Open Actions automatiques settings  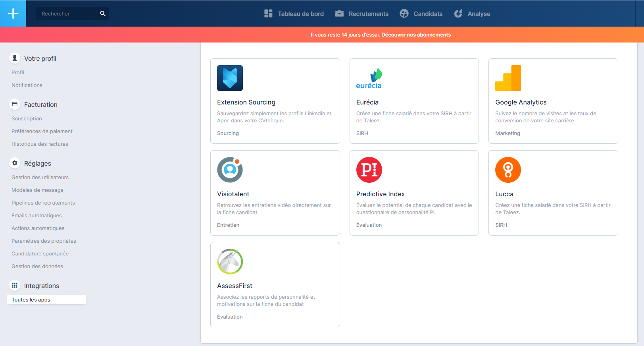[38, 228]
